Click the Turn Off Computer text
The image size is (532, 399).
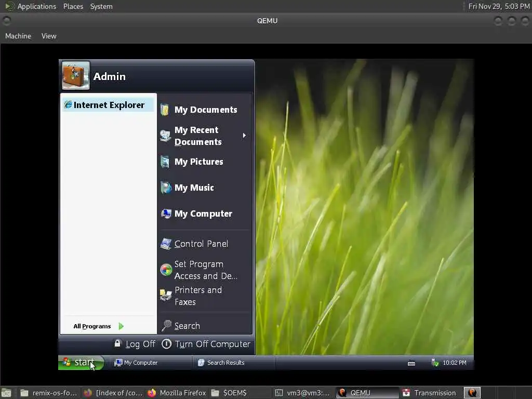coord(212,344)
